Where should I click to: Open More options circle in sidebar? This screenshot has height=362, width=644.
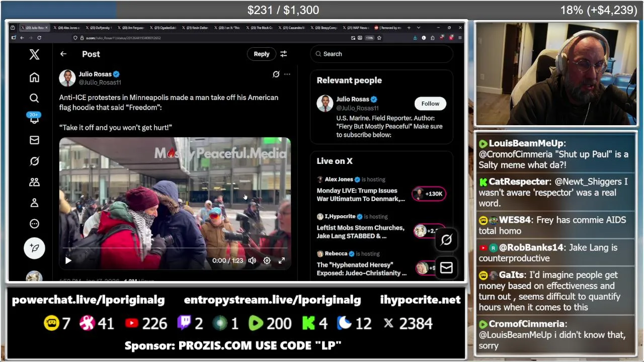coord(34,224)
